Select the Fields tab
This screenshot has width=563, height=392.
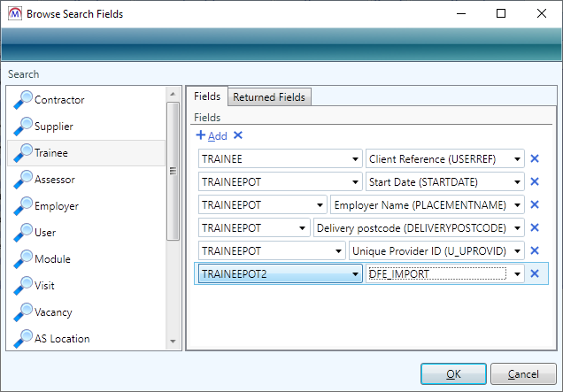[x=206, y=96]
